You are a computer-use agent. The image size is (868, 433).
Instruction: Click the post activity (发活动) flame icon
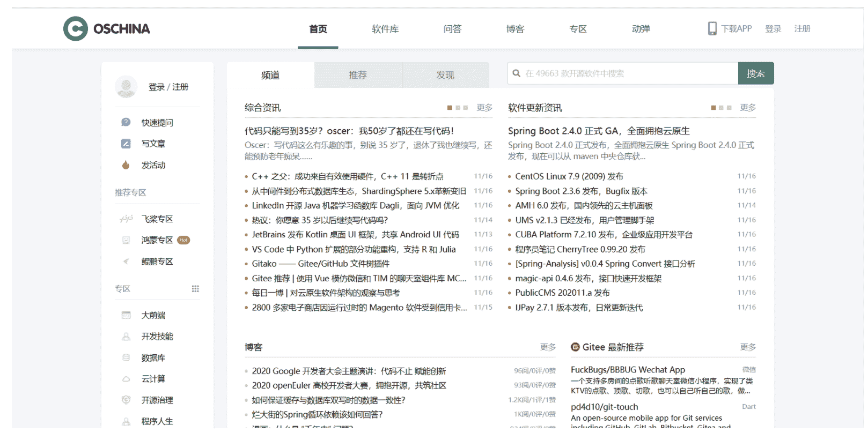click(x=126, y=165)
